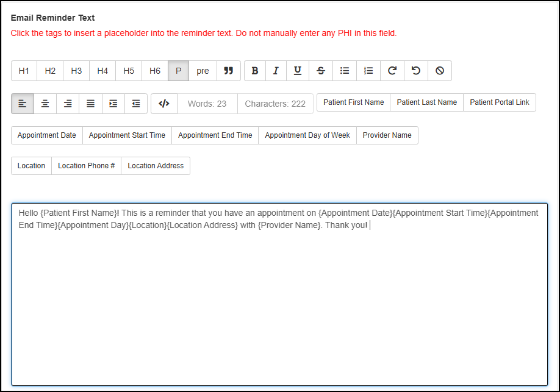The height and width of the screenshot is (392, 560).
Task: Apply underline formatting
Action: coord(297,70)
